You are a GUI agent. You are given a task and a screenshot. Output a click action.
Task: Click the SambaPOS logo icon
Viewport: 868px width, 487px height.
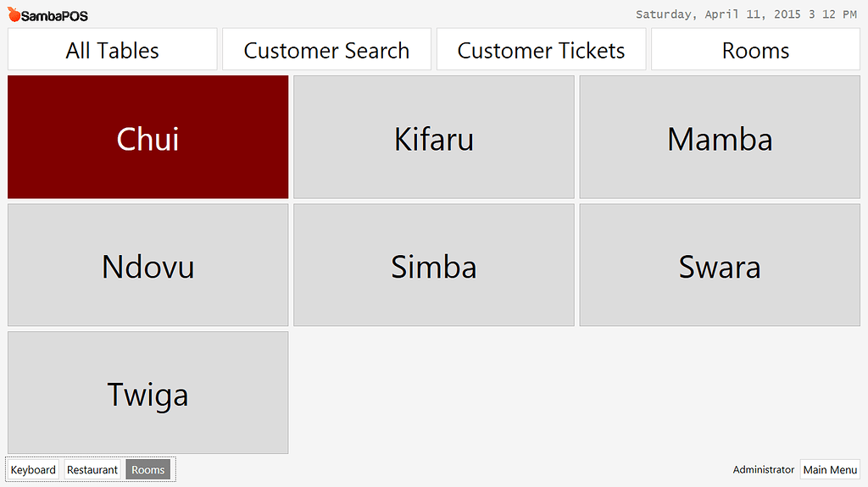14,15
